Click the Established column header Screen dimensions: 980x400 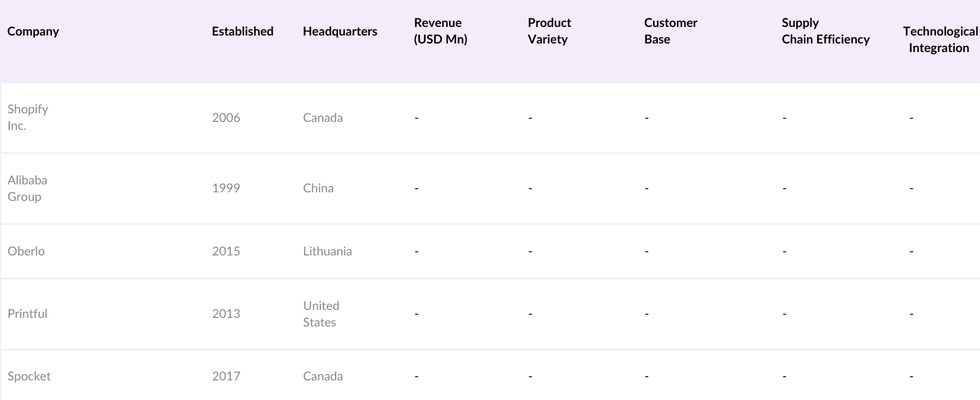[243, 31]
